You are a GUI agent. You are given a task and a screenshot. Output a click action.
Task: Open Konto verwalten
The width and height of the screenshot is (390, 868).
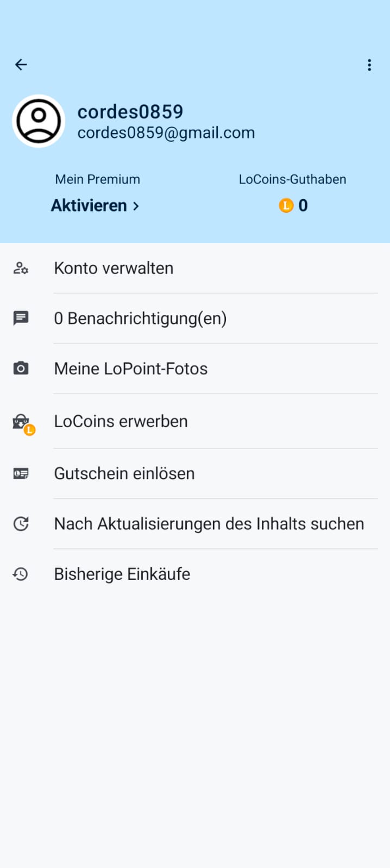pyautogui.click(x=114, y=268)
